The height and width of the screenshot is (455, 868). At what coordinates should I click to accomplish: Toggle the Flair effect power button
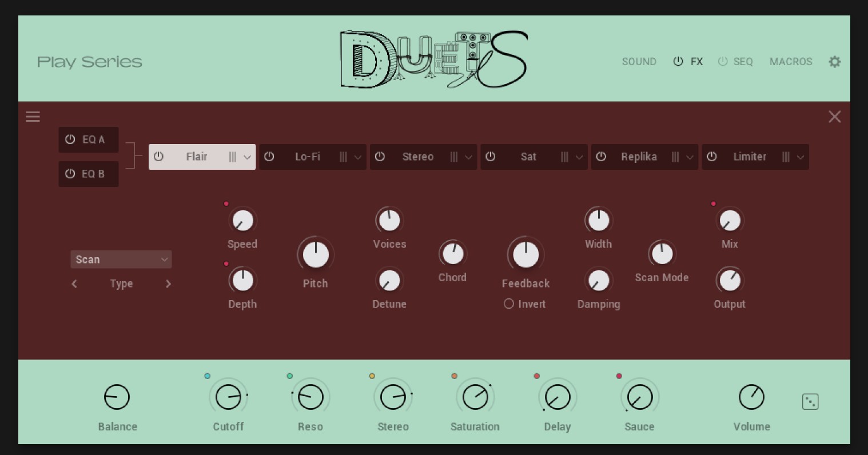tap(159, 157)
